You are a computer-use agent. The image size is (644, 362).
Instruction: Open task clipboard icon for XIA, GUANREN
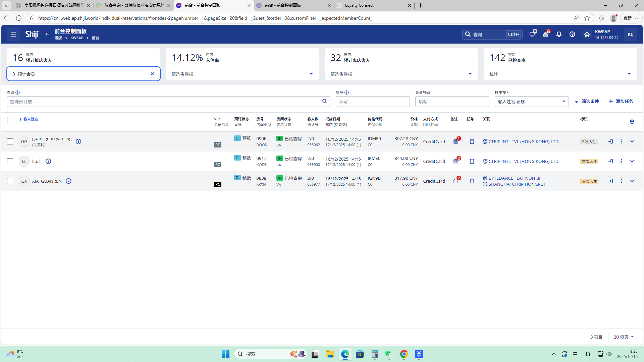[472, 181]
